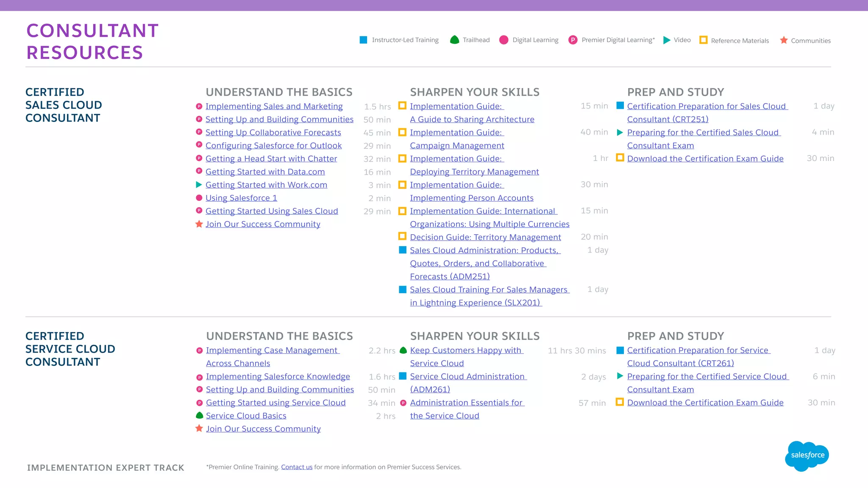
Task: Click the play icon beside Preparing for Certified Service Cloud
Action: (620, 376)
